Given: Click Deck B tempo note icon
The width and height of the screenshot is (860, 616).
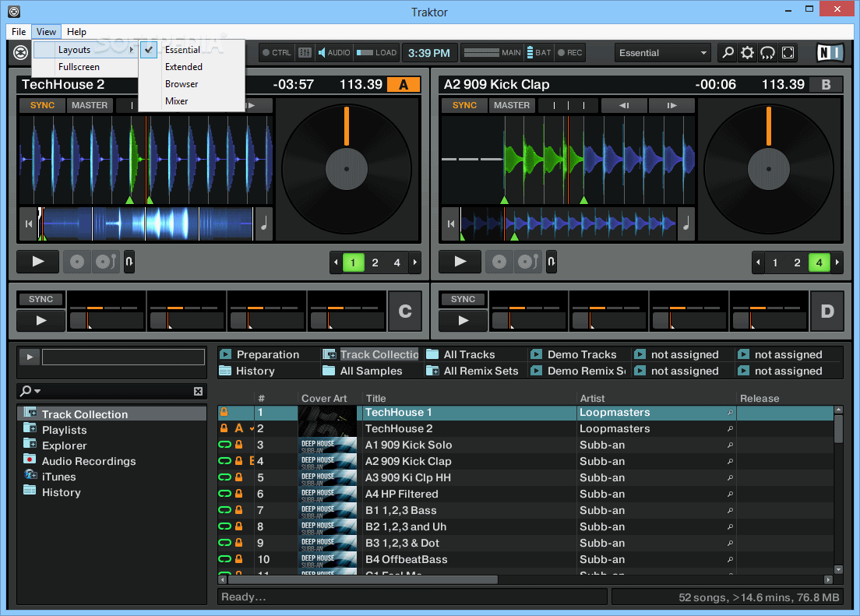Looking at the screenshot, I should click(x=686, y=224).
